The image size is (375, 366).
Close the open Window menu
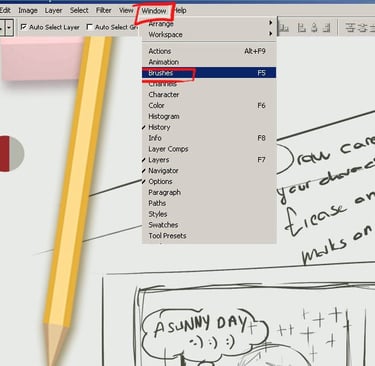154,11
